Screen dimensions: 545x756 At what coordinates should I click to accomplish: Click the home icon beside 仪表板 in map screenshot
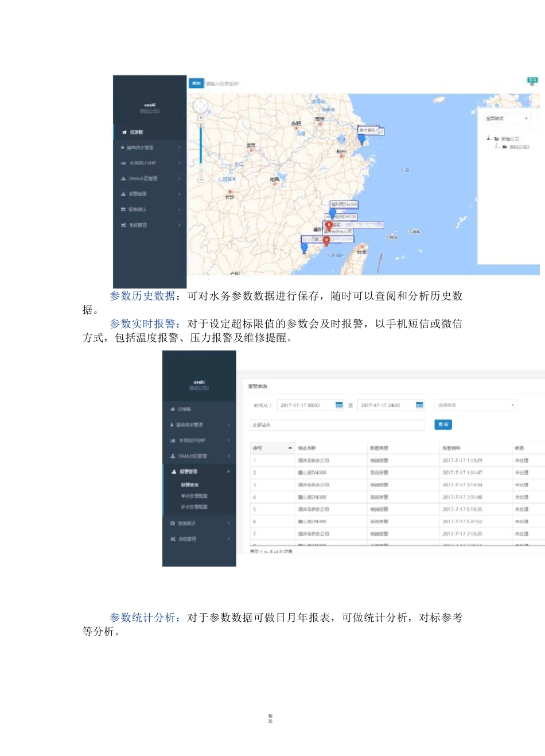[124, 133]
